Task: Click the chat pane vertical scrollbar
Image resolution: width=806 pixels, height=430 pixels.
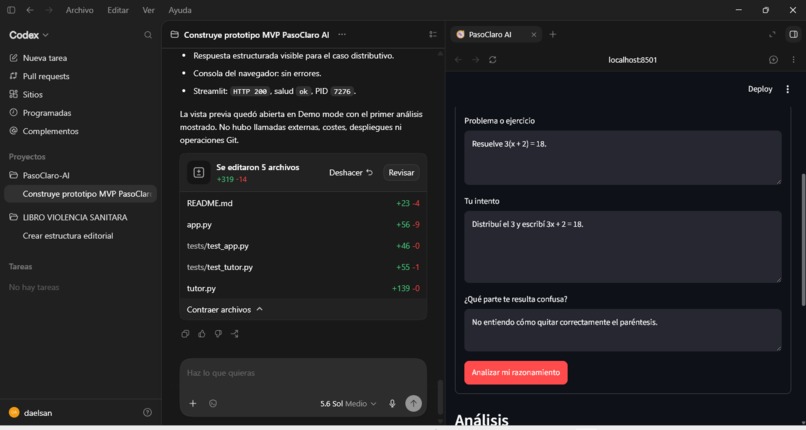Action: pyautogui.click(x=440, y=397)
